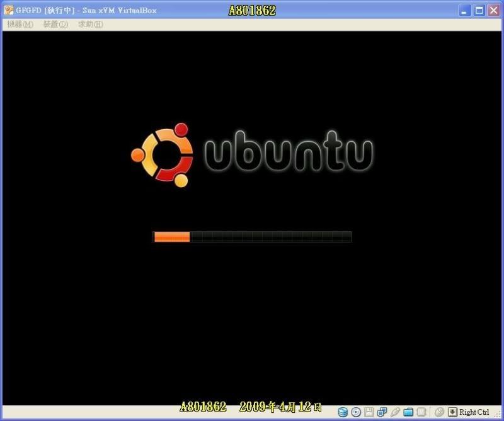Click the CD/DVD drive status icon
This screenshot has height=421, width=504.
click(x=356, y=412)
